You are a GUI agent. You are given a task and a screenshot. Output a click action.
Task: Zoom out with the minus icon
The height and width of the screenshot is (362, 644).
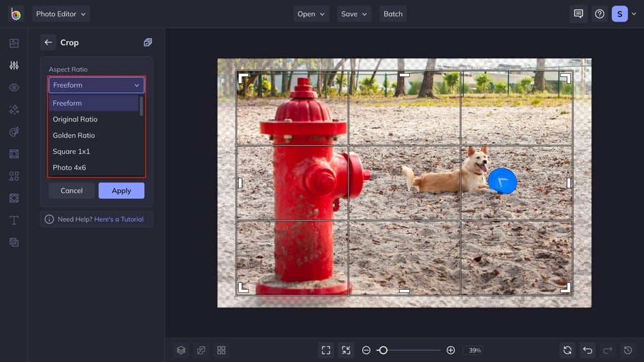pyautogui.click(x=366, y=350)
